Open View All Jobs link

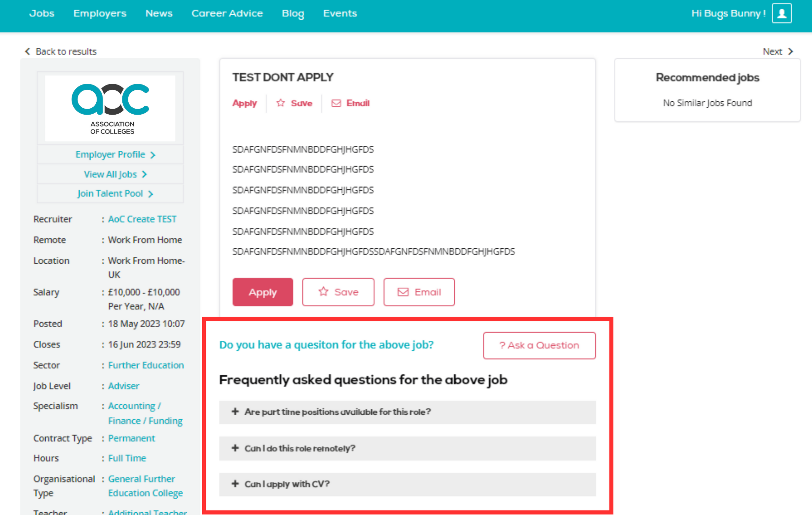[x=115, y=175]
